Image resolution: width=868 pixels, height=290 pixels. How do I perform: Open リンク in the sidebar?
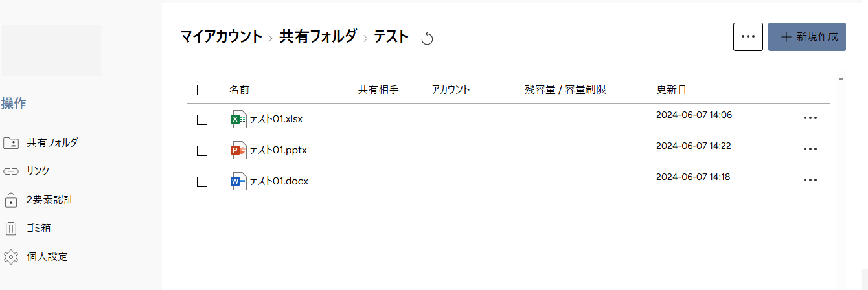tap(27, 171)
